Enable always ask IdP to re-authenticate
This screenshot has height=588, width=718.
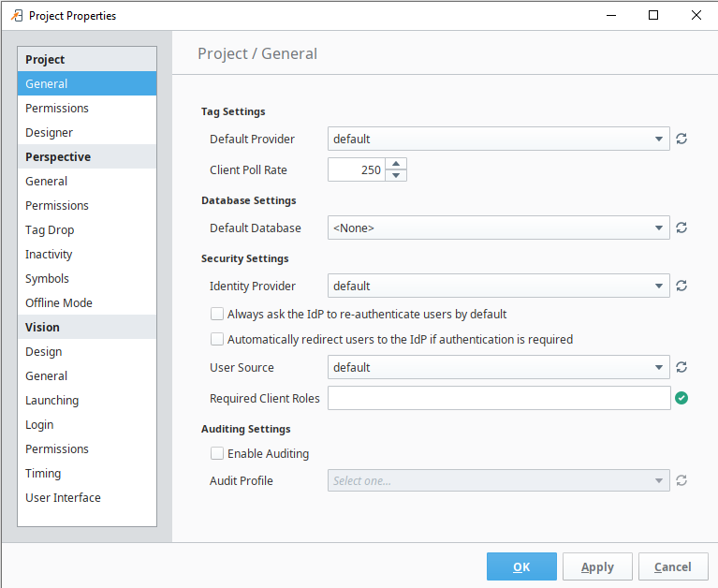(x=217, y=314)
